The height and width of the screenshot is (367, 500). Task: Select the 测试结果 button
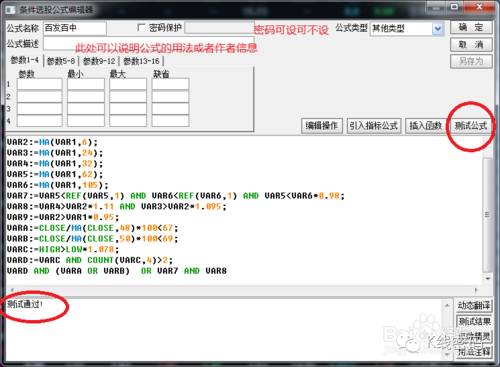tap(474, 321)
